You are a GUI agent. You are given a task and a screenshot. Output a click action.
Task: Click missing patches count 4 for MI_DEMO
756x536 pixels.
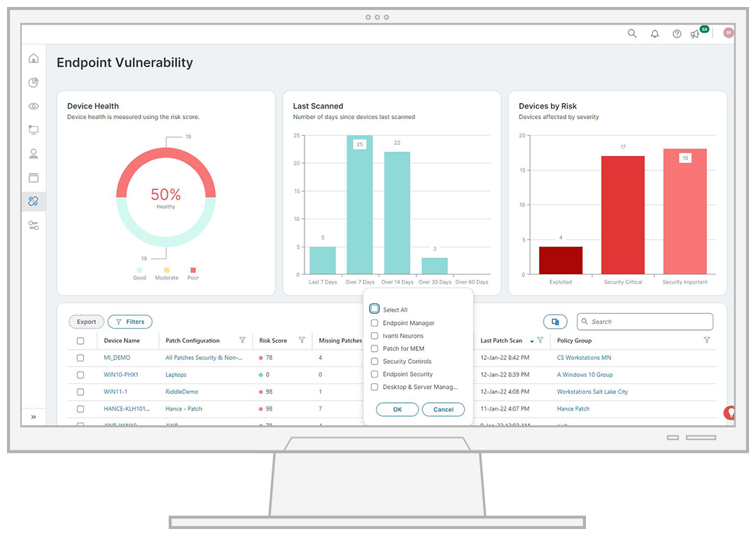pyautogui.click(x=320, y=357)
